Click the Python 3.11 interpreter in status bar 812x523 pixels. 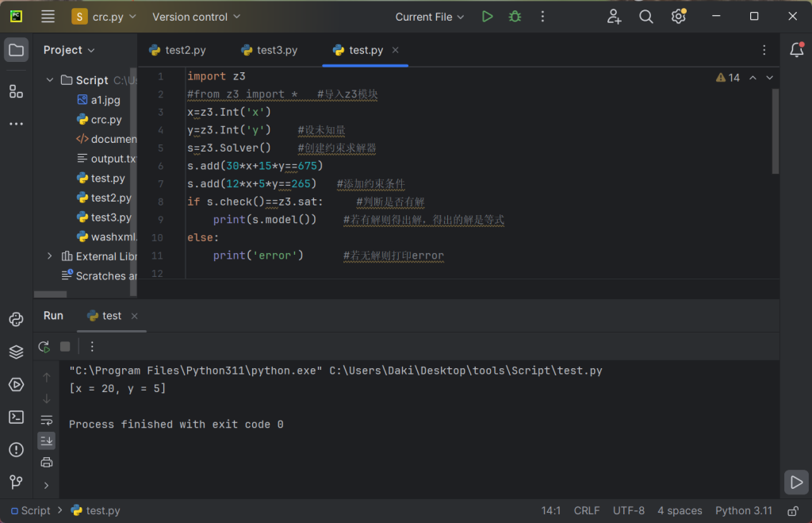(743, 510)
